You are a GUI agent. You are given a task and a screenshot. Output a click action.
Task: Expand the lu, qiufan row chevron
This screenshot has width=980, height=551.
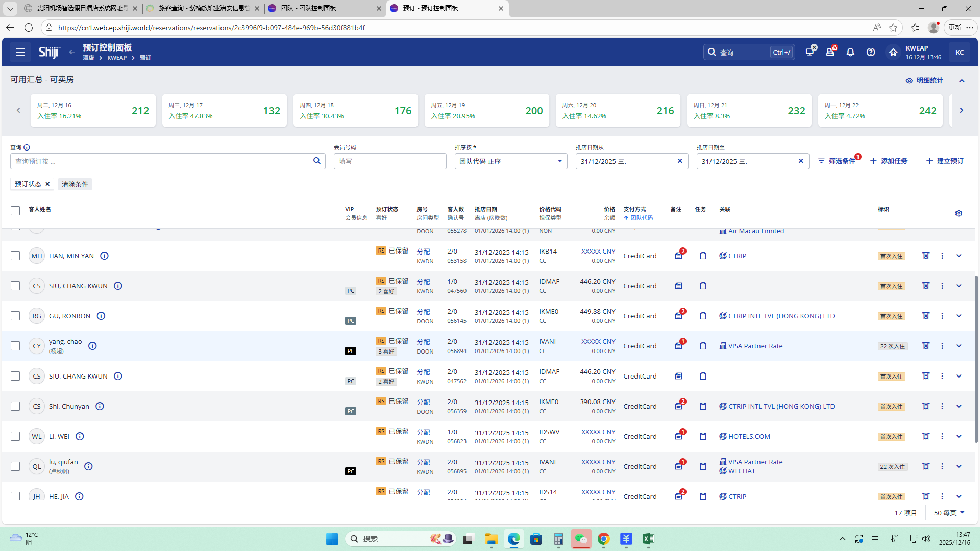coord(959,466)
